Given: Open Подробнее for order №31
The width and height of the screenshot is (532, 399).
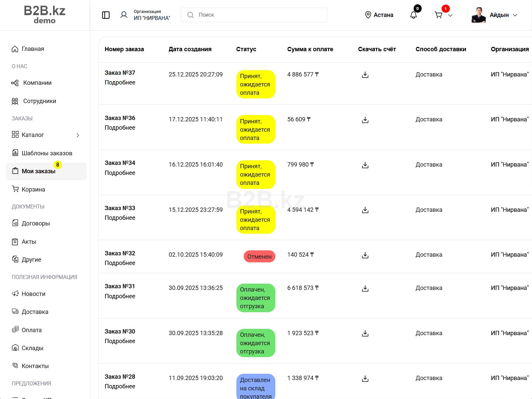Looking at the screenshot, I should (120, 296).
